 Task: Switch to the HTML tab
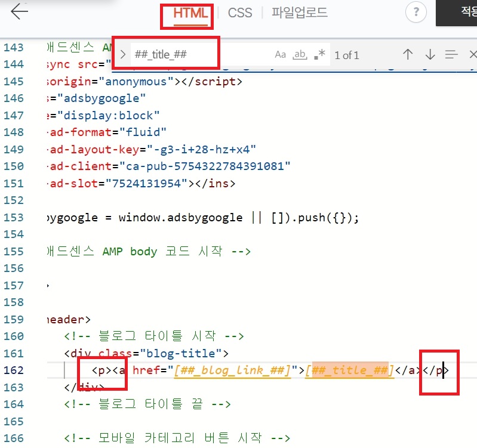click(190, 13)
